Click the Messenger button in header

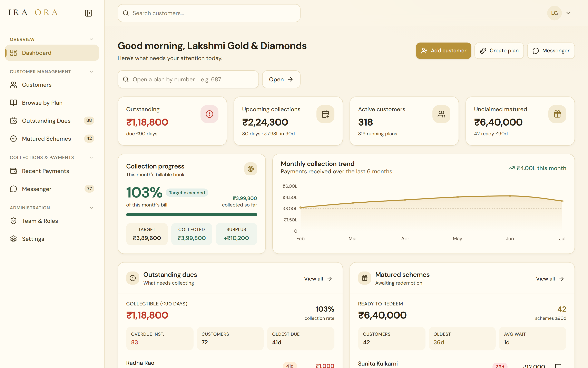pos(551,51)
